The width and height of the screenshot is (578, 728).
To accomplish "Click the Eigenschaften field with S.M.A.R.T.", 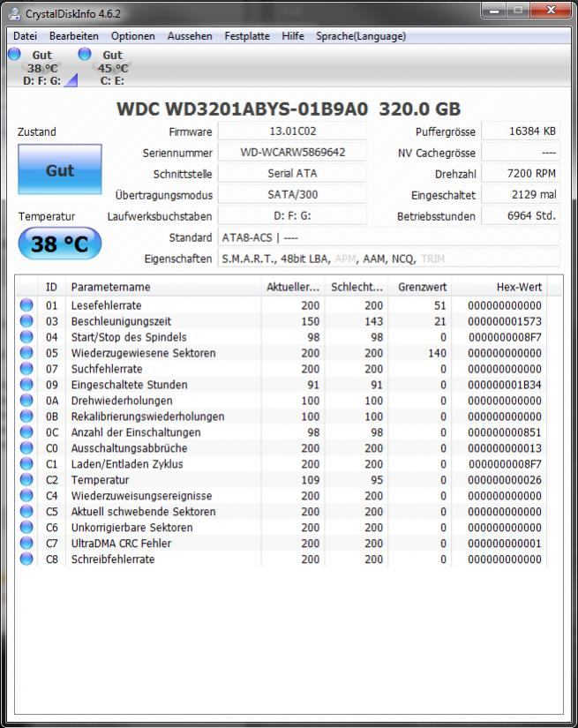I will point(389,259).
